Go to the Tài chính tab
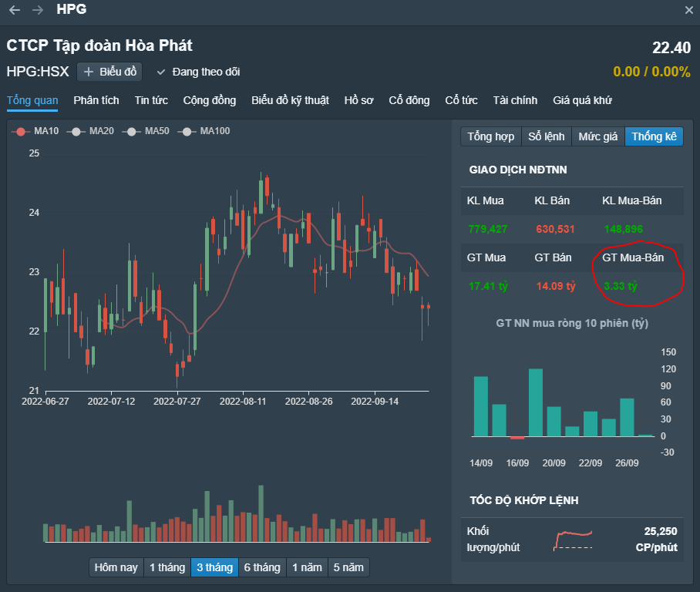Screen dimensions: 700x592 (515, 100)
